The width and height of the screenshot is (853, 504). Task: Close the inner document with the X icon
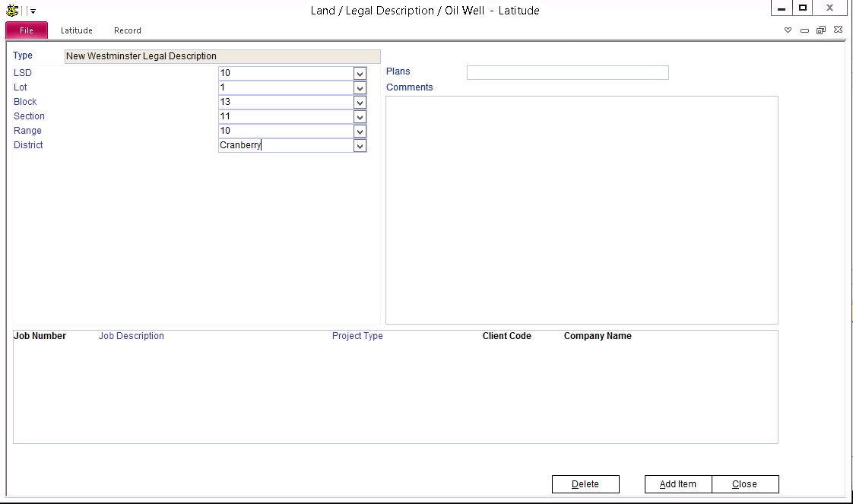click(838, 30)
